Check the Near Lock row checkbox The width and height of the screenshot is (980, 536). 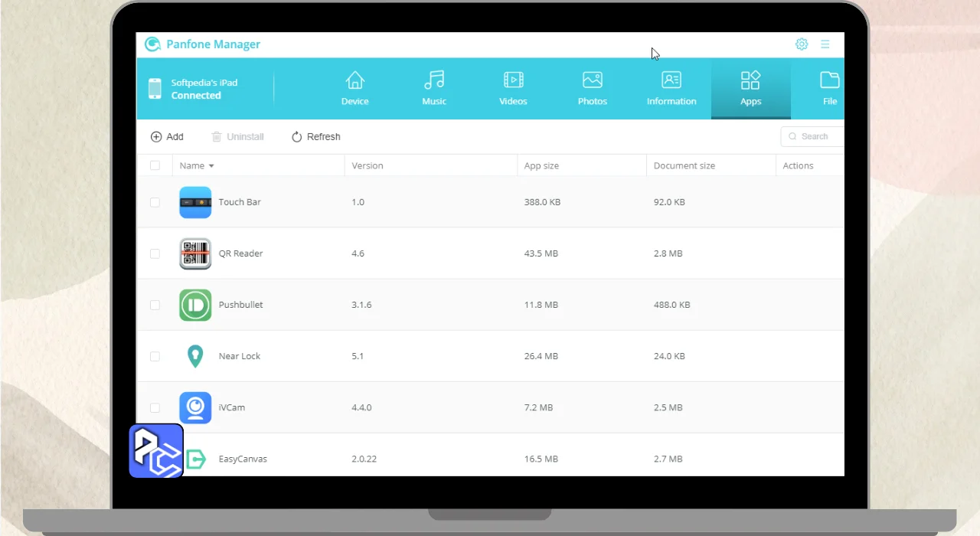[155, 356]
